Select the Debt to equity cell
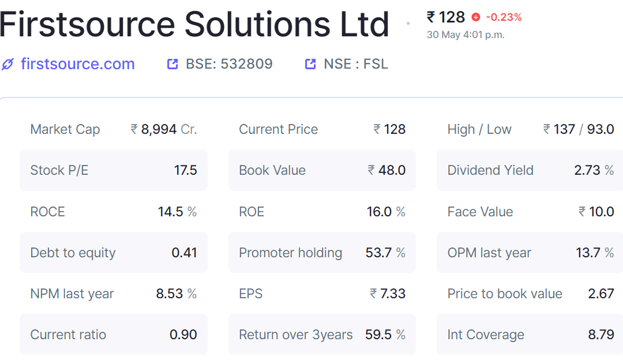 click(114, 252)
